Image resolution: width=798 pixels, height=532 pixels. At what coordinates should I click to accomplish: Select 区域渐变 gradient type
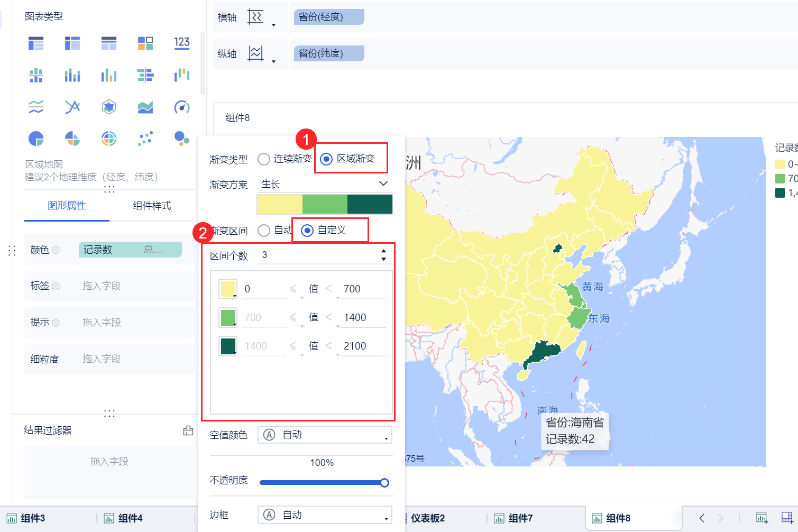[327, 159]
